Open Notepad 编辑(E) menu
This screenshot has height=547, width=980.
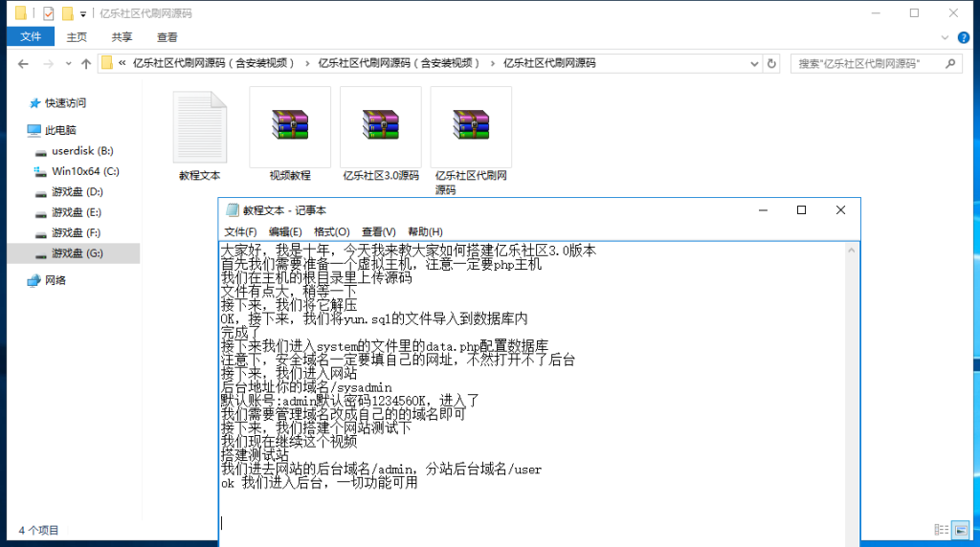285,231
